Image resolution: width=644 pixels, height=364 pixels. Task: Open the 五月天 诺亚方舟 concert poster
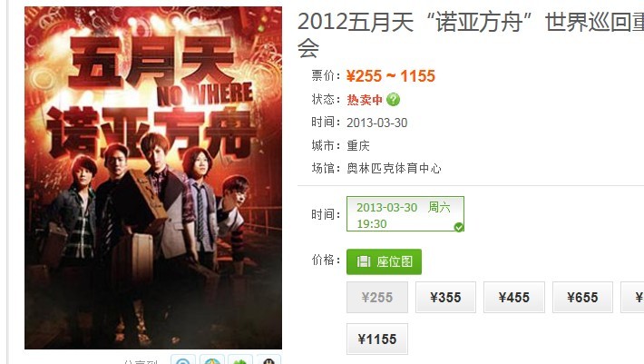153,178
